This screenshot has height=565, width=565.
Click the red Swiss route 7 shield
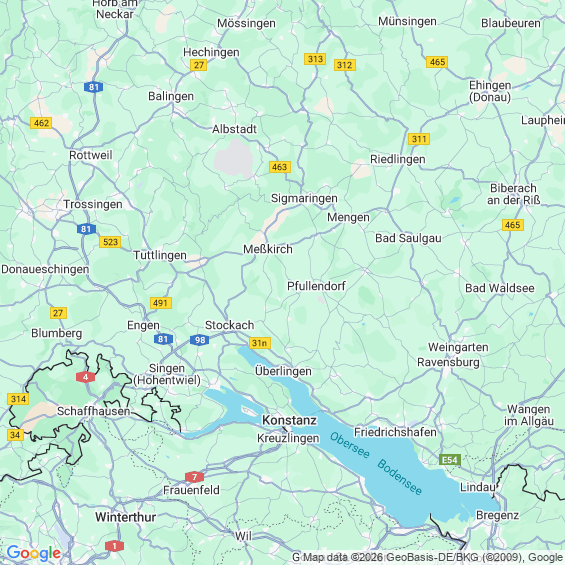[194, 477]
